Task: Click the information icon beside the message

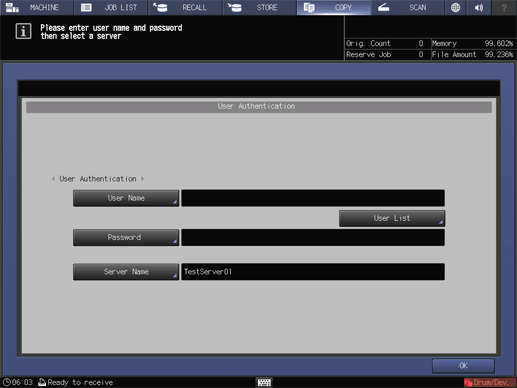Action: (x=23, y=31)
